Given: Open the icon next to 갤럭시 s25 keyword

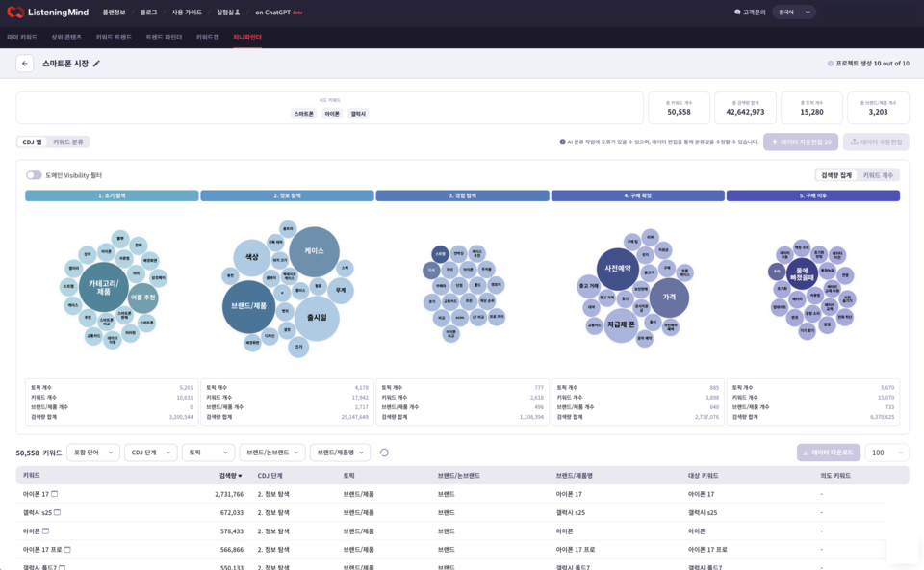Looking at the screenshot, I should pos(58,513).
